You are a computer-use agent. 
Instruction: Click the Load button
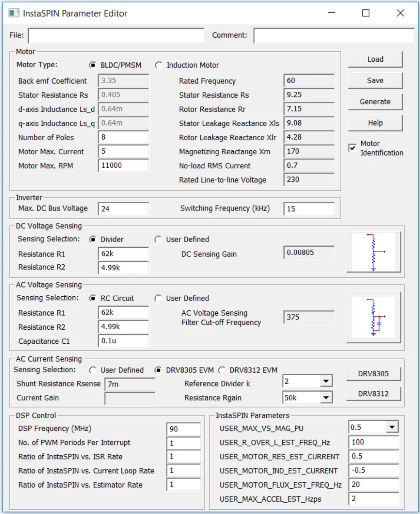click(x=375, y=59)
